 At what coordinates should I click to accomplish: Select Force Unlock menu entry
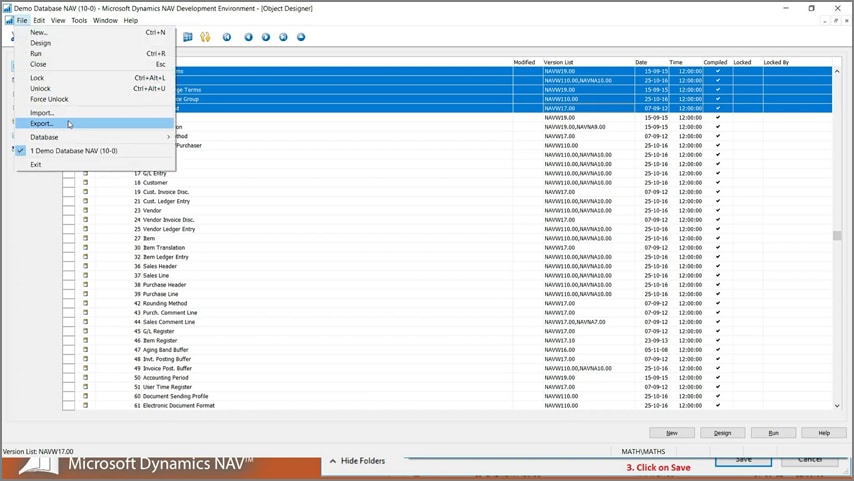[94, 99]
